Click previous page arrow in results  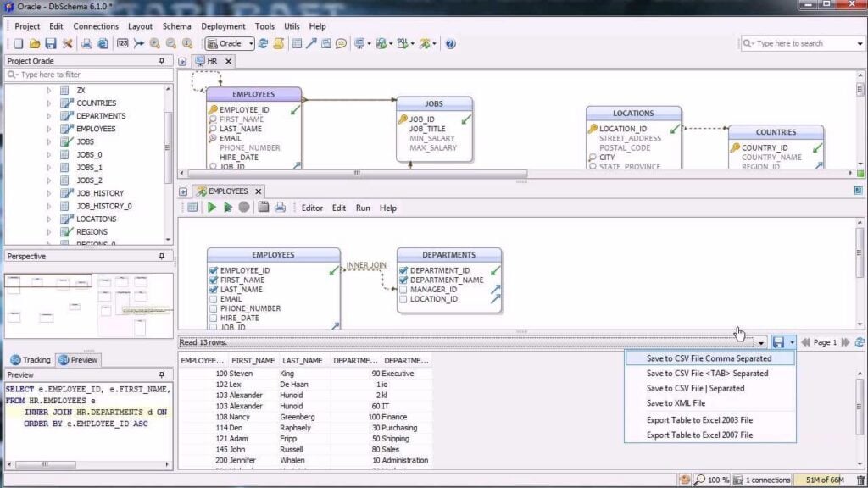click(x=805, y=342)
